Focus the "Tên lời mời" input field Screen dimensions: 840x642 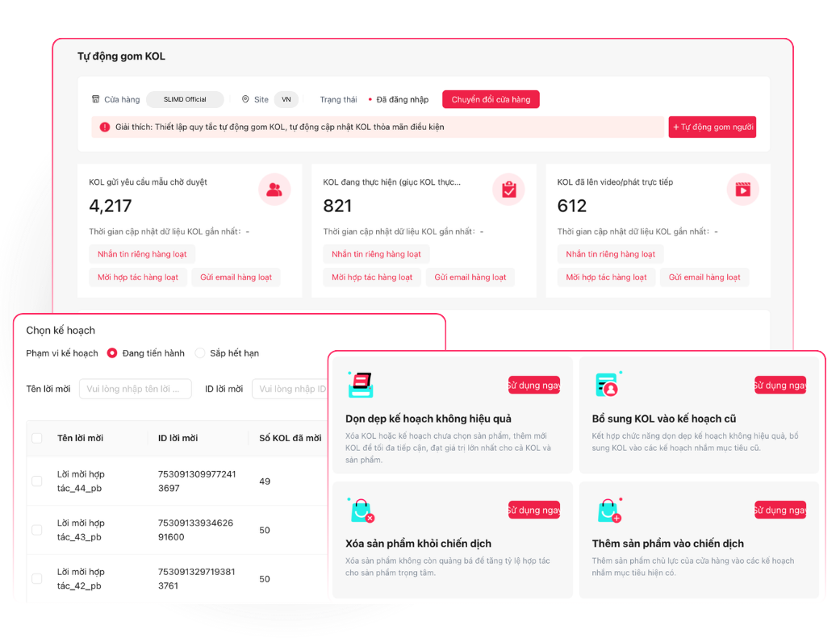pos(135,389)
